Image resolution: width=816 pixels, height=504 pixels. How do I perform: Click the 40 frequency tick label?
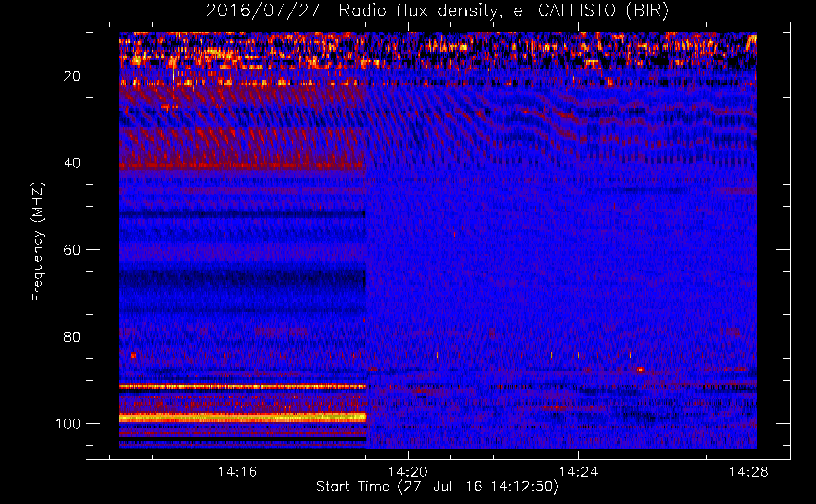(x=73, y=163)
